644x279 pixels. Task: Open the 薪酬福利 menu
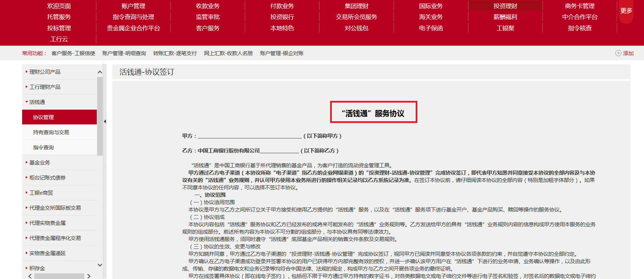[x=505, y=17]
